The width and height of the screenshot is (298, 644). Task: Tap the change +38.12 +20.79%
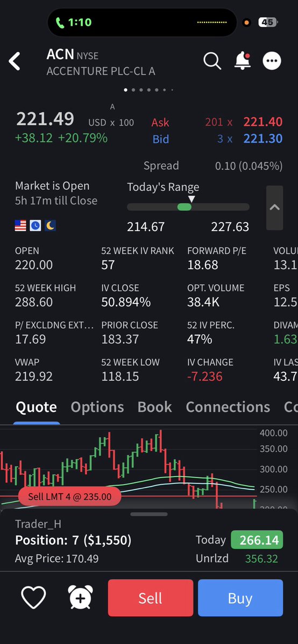point(61,138)
